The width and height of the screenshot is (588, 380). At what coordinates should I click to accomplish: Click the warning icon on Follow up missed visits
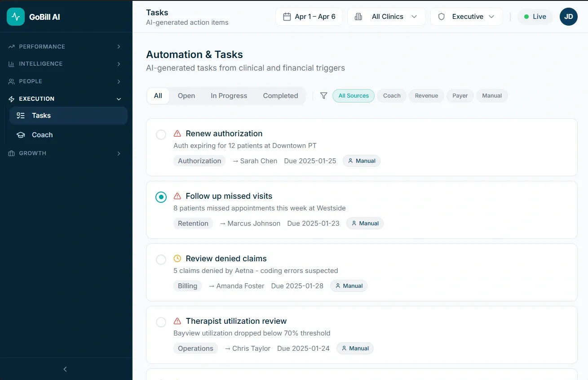coord(177,196)
